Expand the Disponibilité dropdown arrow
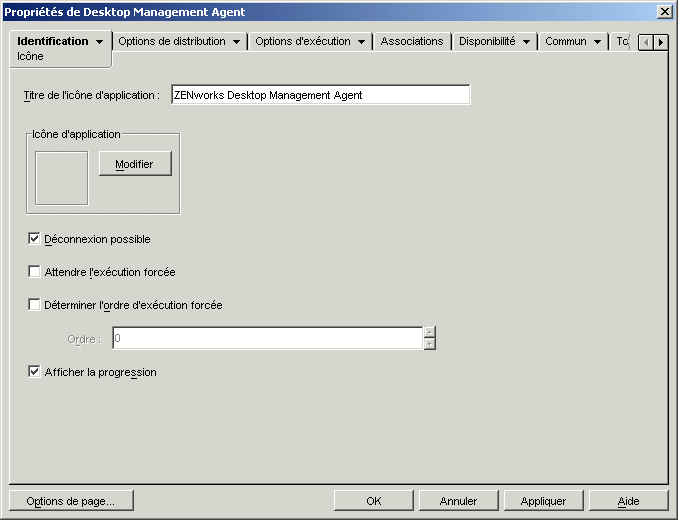 point(526,42)
